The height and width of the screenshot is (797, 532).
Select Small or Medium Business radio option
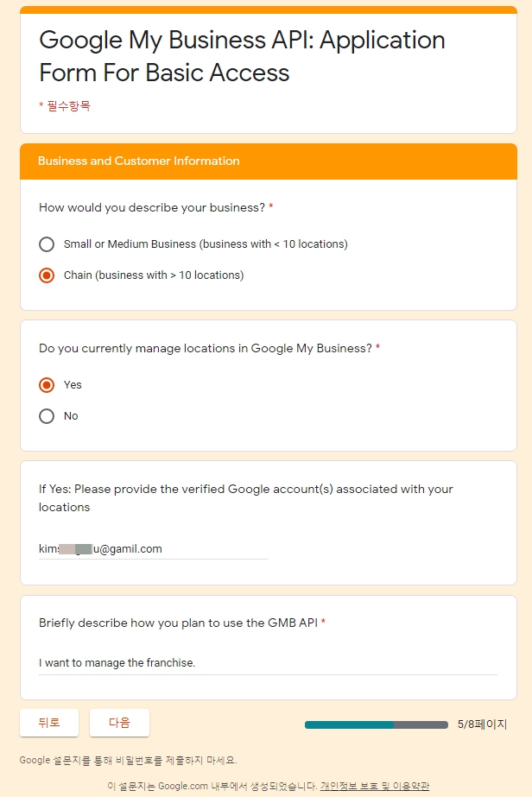(x=47, y=244)
